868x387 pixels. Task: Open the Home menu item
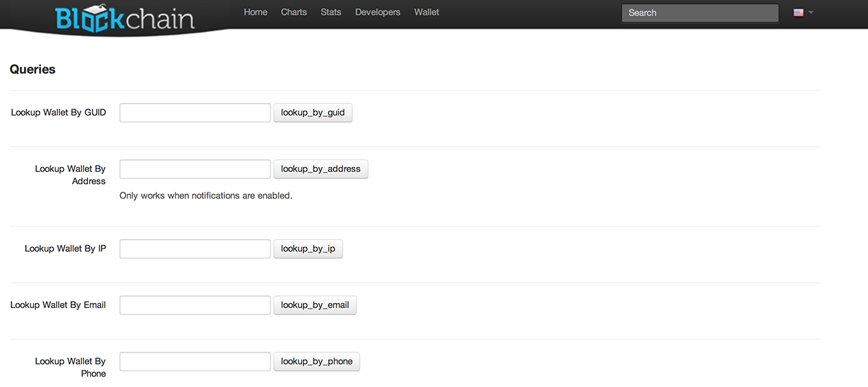pos(256,12)
